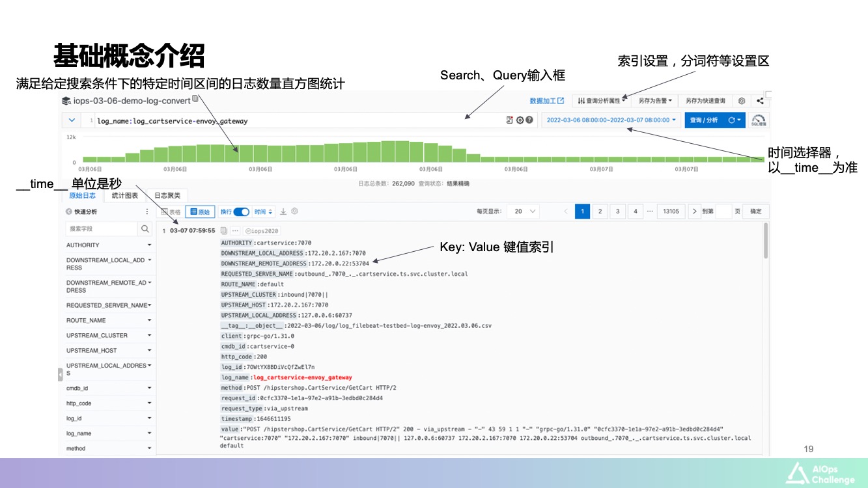
Task: Expand the 每页显示 20 per-page dropdown
Action: (x=524, y=211)
